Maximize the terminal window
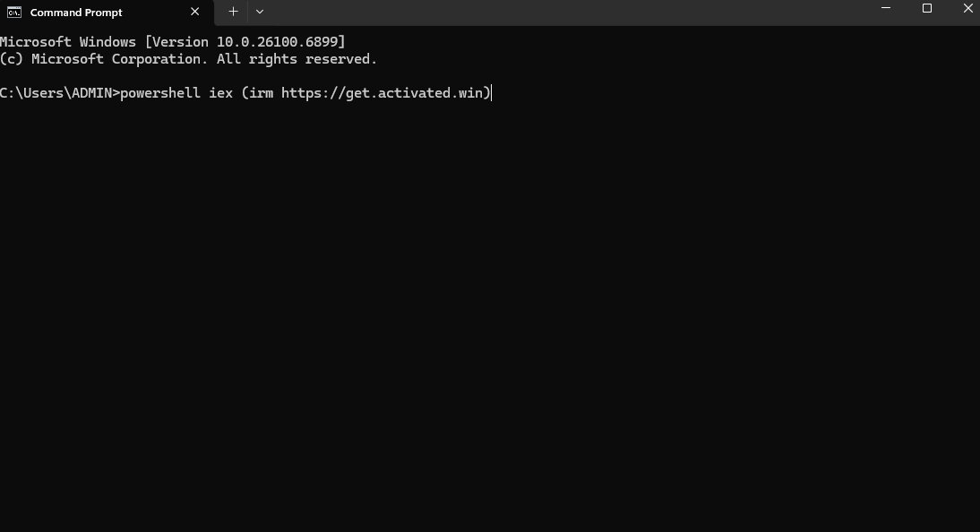The image size is (980, 532). tap(927, 9)
